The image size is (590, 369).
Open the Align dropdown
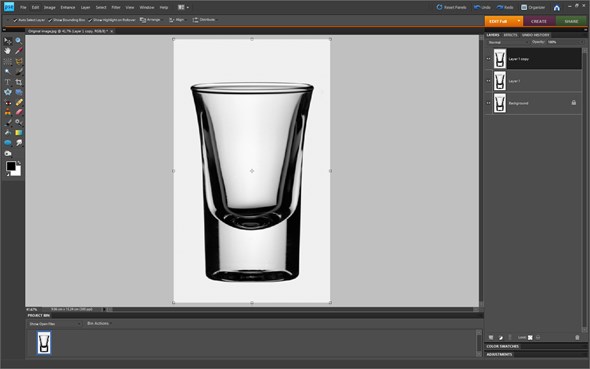[x=177, y=20]
